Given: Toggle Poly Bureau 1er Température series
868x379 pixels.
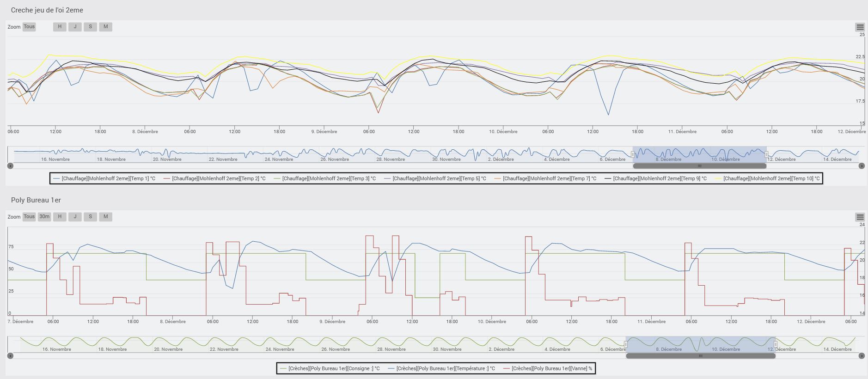Looking at the screenshot, I should pos(442,368).
